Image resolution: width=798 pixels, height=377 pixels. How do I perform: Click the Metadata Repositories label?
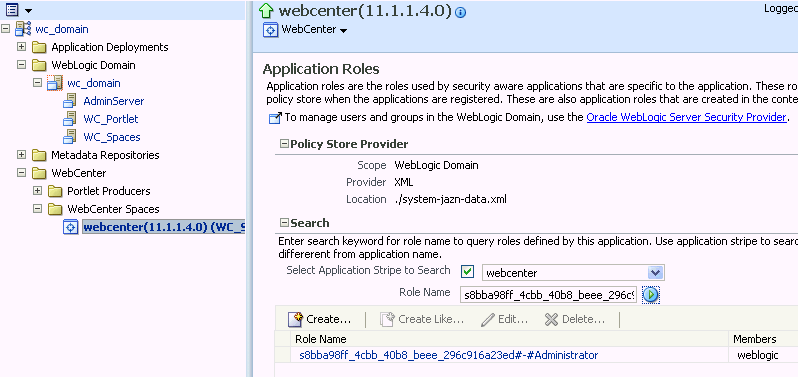click(105, 155)
